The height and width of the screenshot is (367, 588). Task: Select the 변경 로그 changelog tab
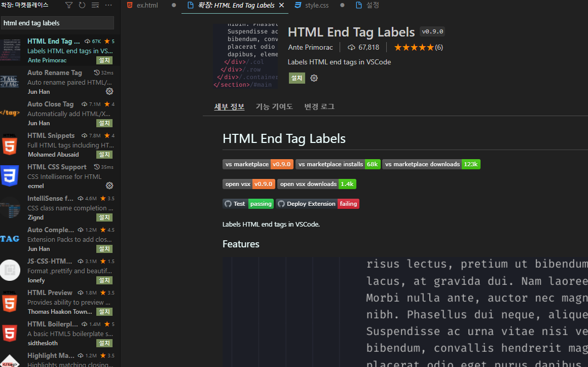319,107
